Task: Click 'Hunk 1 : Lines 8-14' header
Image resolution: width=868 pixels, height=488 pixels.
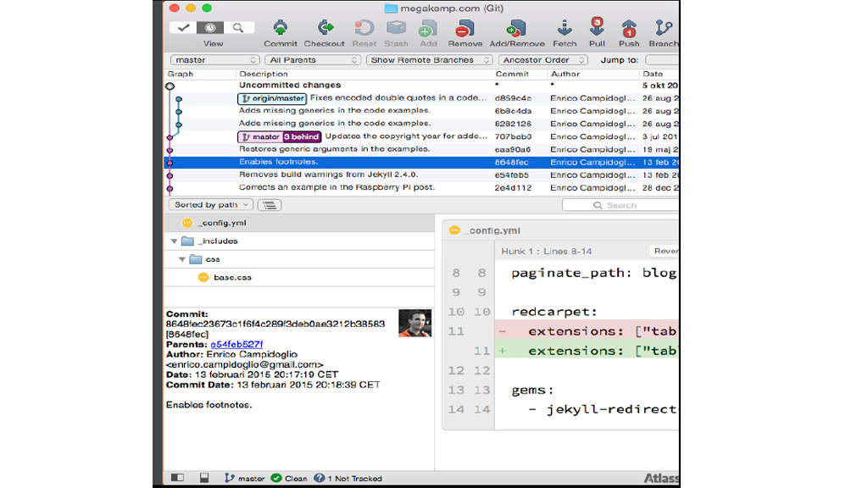Action: coord(547,251)
